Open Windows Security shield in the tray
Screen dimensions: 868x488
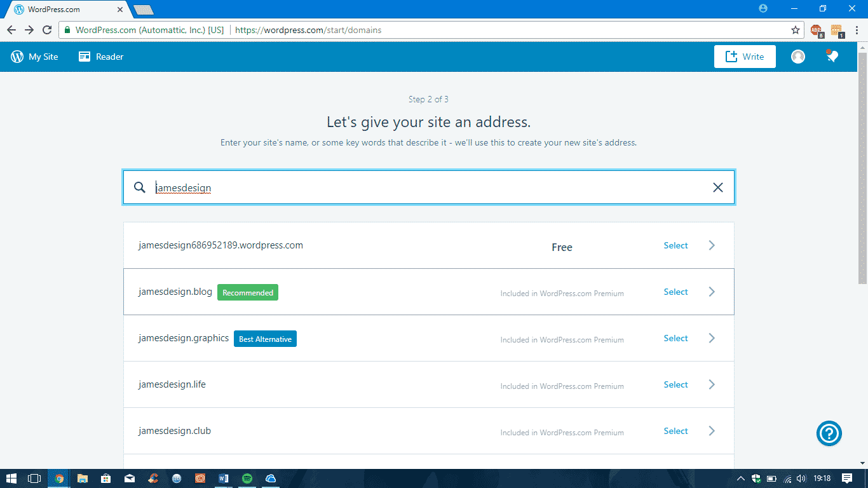pyautogui.click(x=756, y=478)
